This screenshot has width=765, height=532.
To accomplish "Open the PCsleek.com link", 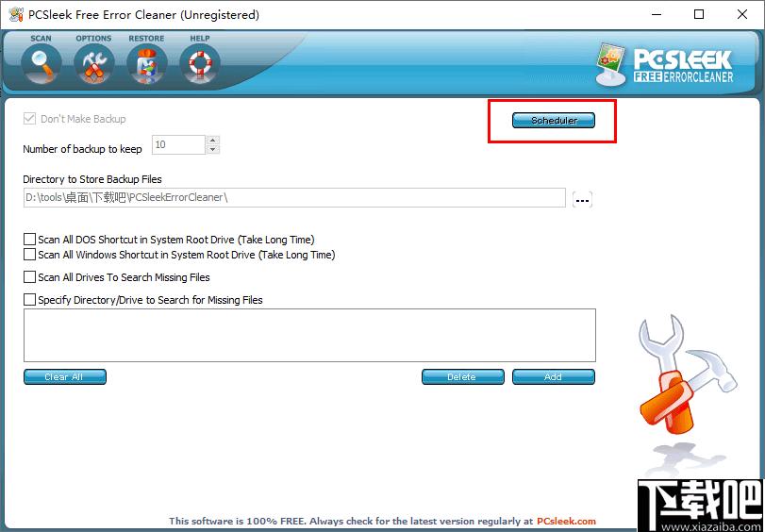I will point(566,522).
